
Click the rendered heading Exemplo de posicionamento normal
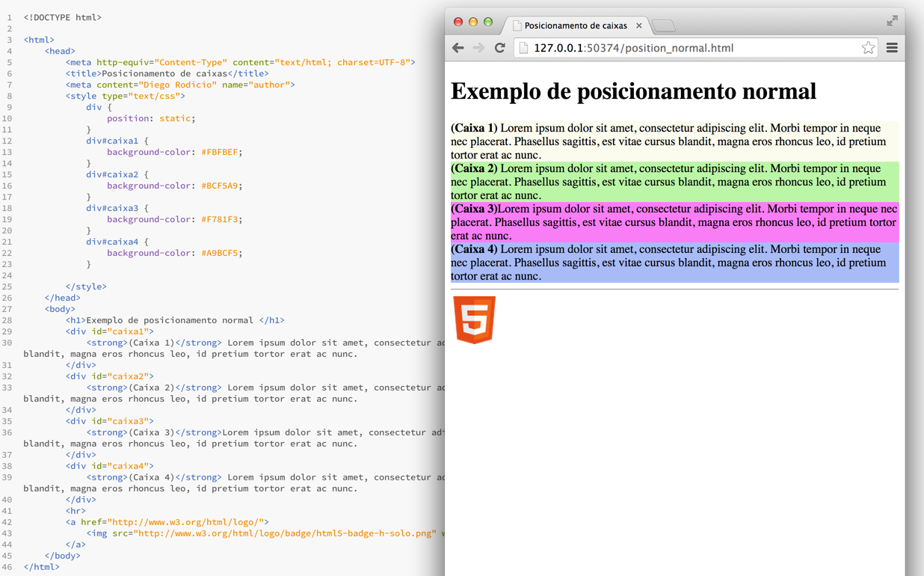tap(633, 91)
